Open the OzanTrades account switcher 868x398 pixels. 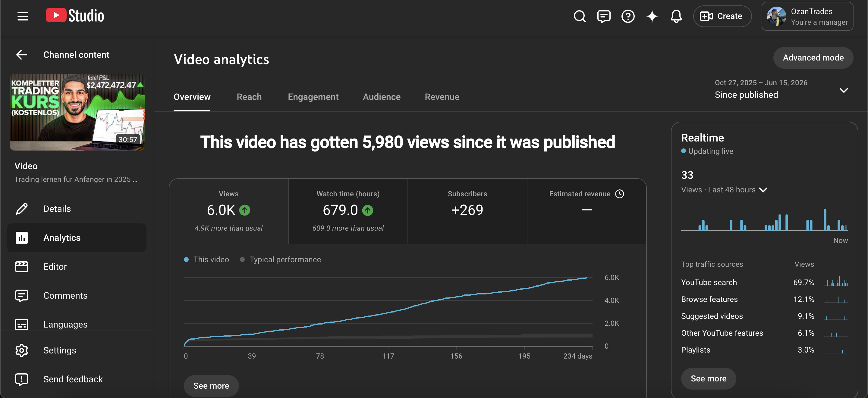(x=807, y=16)
